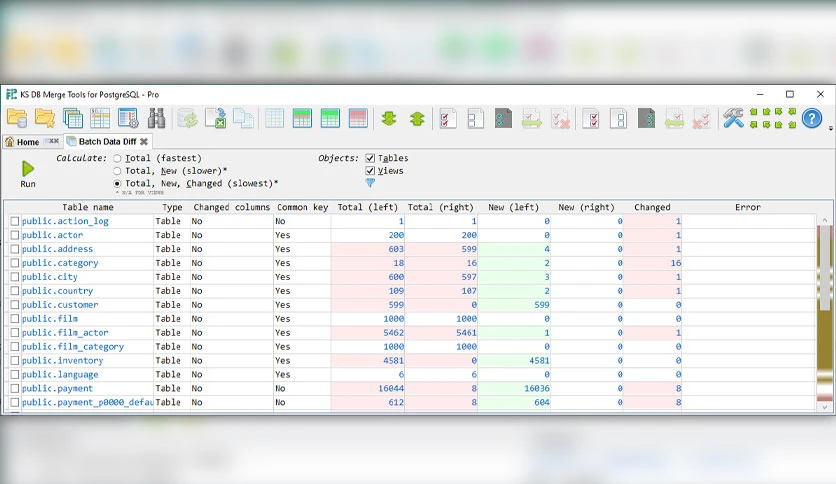The width and height of the screenshot is (836, 484).
Task: Sort by the Changed column header
Action: 652,207
